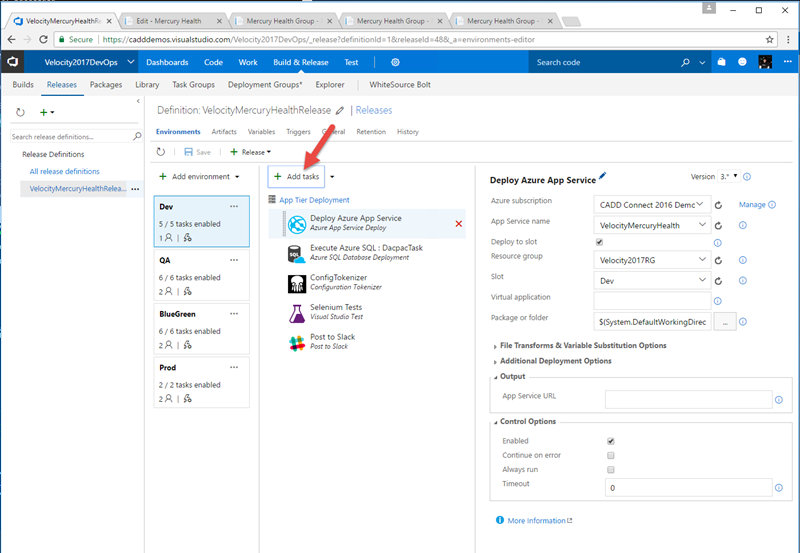This screenshot has width=800, height=553.
Task: Enable Continue on error
Action: (611, 455)
